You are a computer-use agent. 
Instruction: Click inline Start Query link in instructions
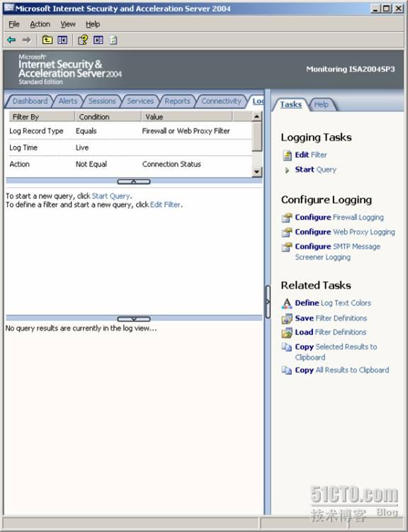click(111, 196)
